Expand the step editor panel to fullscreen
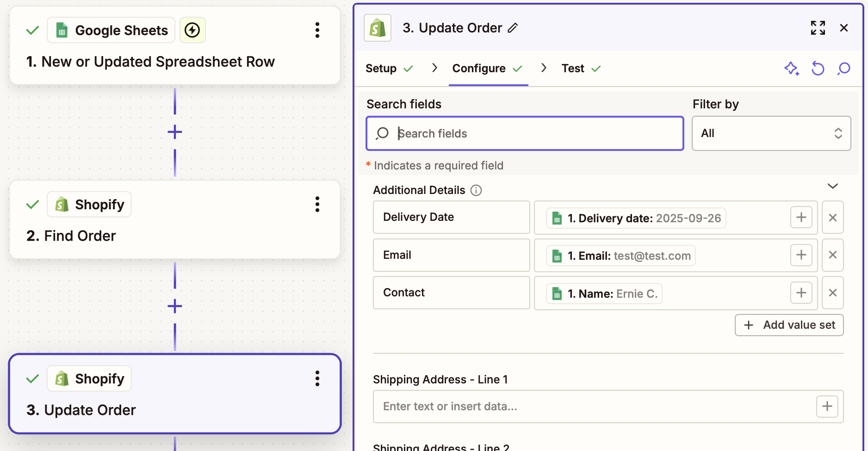The width and height of the screenshot is (868, 451). 818,28
